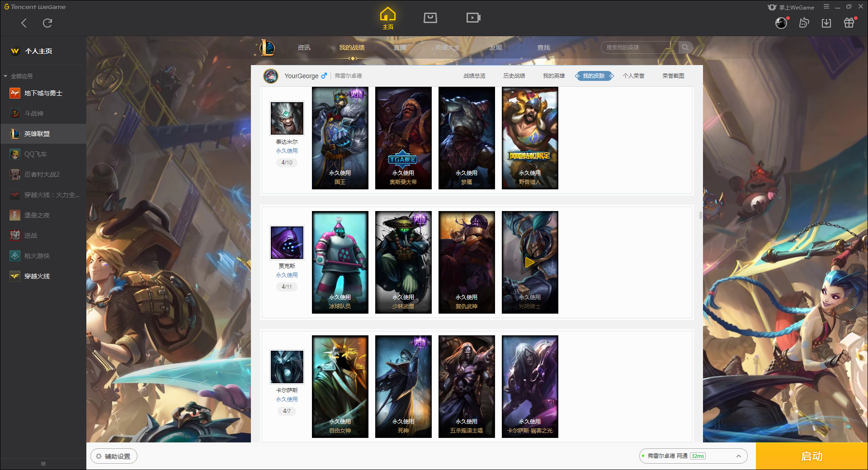Focus the 搜索我的英雄 search field
This screenshot has width=868, height=470.
(x=640, y=47)
